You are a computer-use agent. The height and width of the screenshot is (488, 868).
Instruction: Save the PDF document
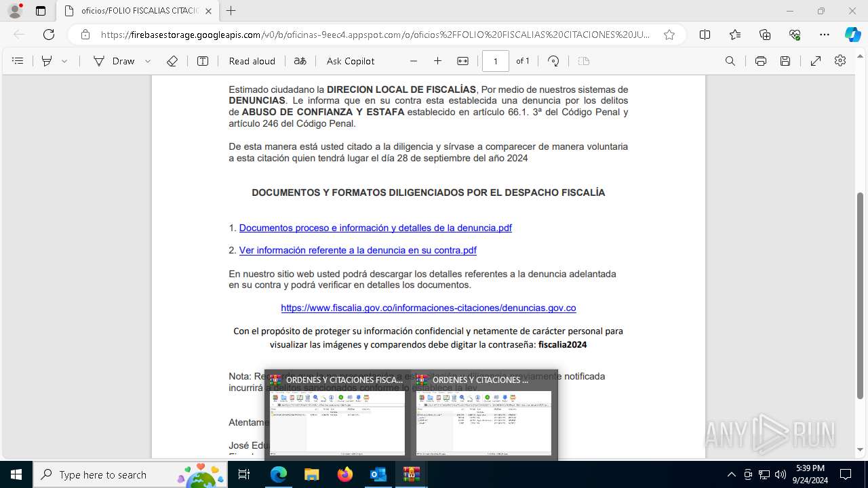tap(785, 61)
